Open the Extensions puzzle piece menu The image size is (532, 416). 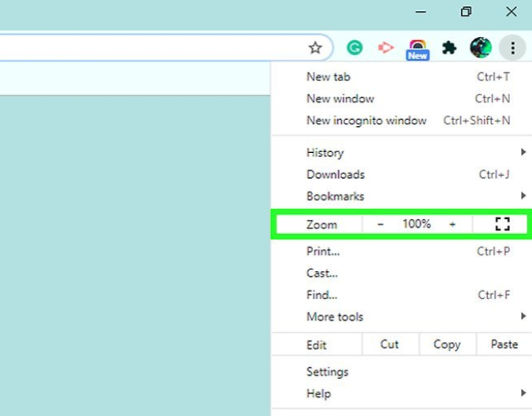pos(449,48)
